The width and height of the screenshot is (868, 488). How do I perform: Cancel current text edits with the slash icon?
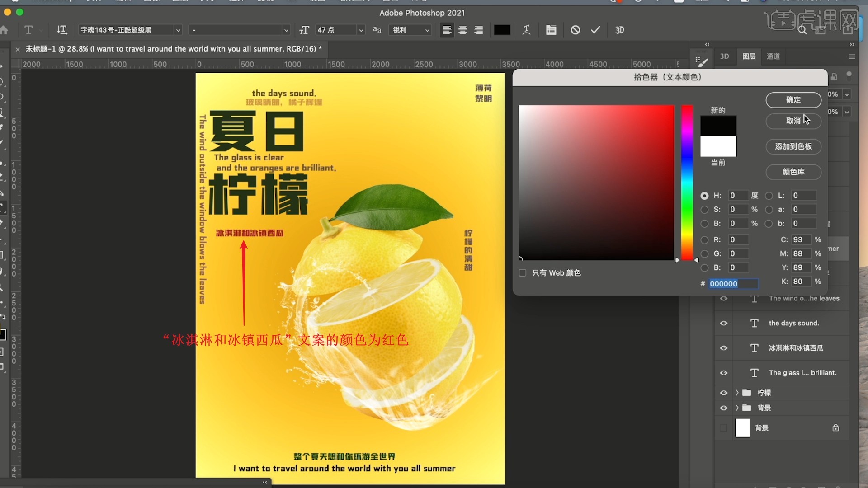[575, 30]
